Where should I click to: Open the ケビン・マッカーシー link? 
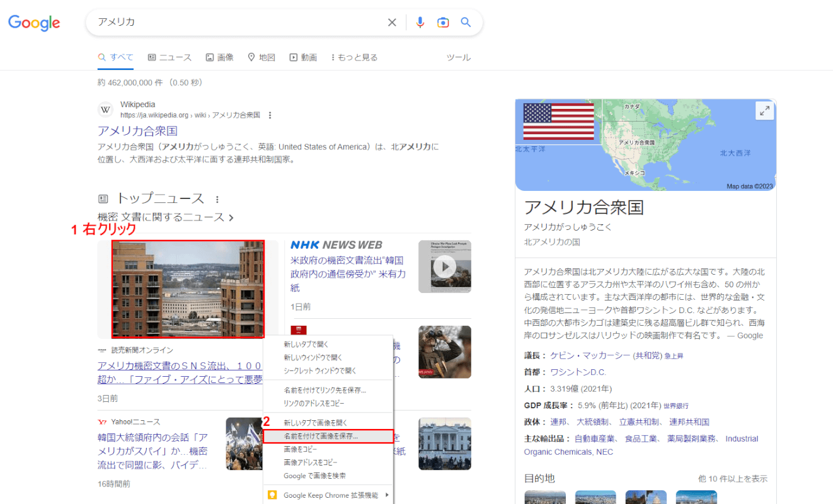(x=590, y=355)
